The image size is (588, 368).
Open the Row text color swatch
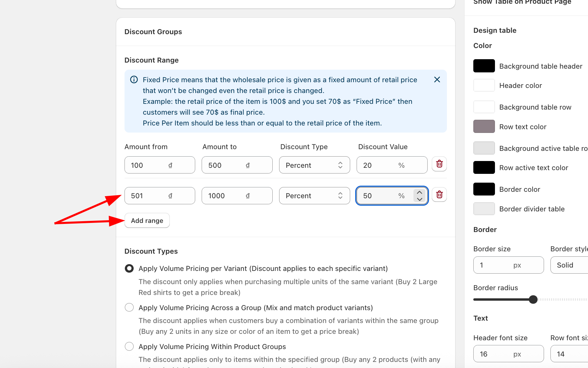pos(484,127)
